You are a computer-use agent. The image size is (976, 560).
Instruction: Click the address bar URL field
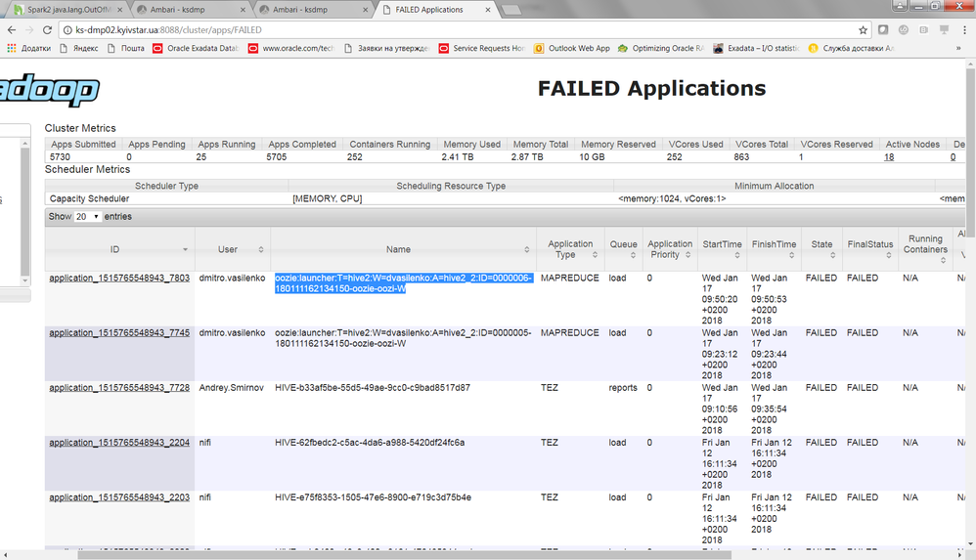(x=461, y=30)
